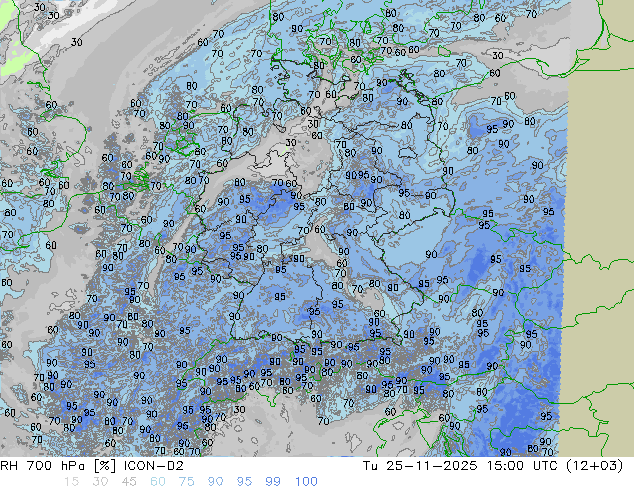
Task: Select legend value 45 in the color scale
Action: [x=129, y=482]
